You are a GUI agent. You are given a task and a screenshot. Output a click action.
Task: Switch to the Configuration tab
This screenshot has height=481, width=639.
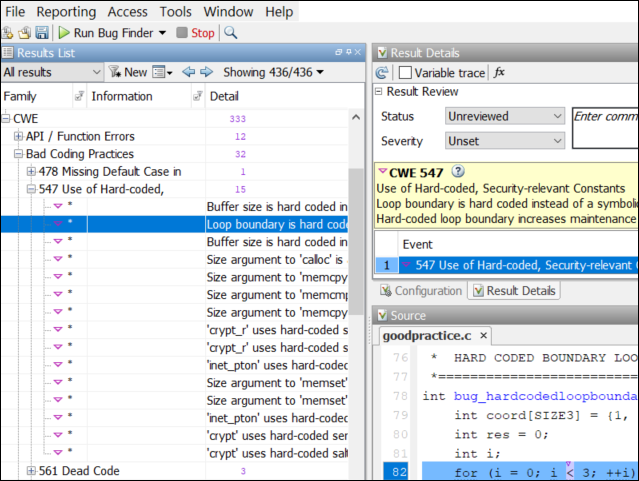(421, 291)
